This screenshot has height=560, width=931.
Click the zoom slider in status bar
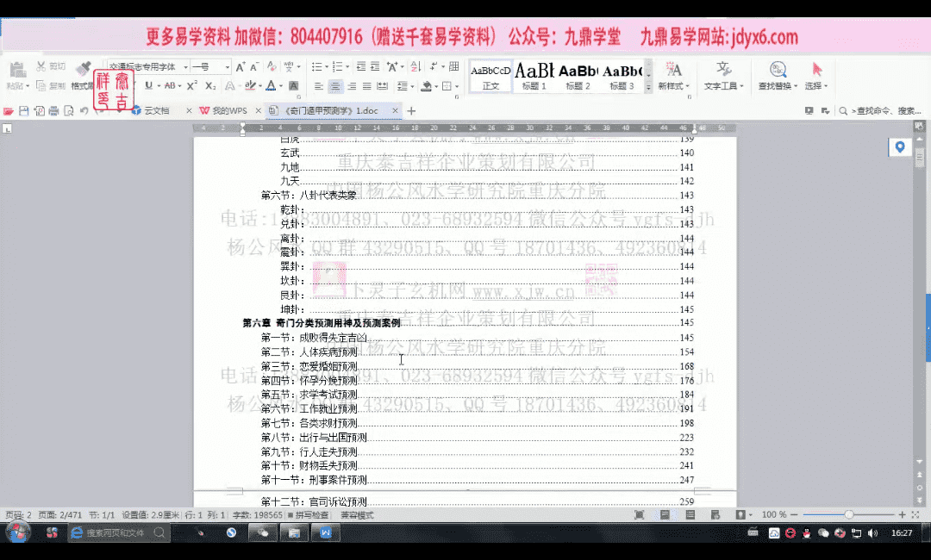pyautogui.click(x=849, y=514)
